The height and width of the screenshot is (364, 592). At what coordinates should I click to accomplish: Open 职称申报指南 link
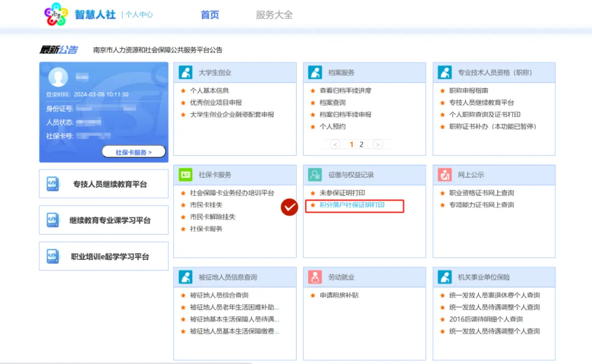click(469, 90)
